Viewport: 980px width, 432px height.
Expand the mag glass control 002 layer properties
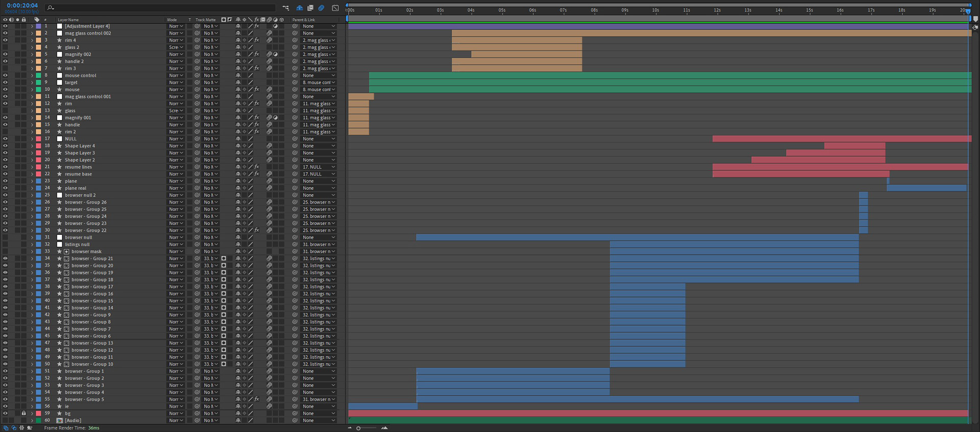click(x=32, y=33)
